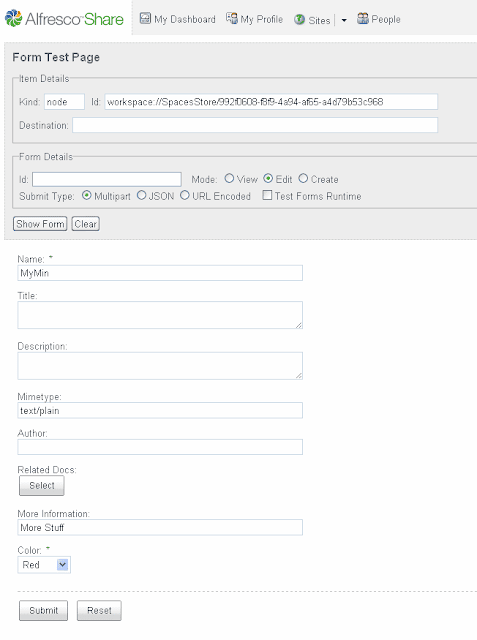Click into the Description text area
The height and width of the screenshot is (640, 477).
[160, 366]
